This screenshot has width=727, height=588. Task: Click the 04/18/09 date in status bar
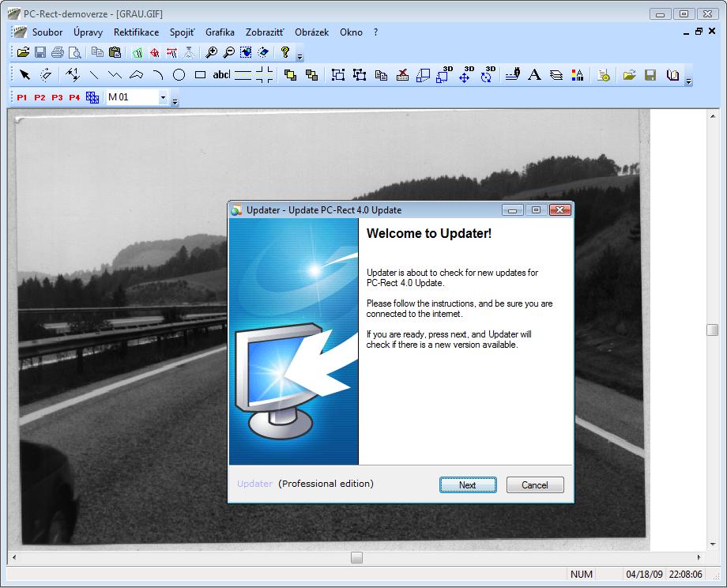point(645,574)
